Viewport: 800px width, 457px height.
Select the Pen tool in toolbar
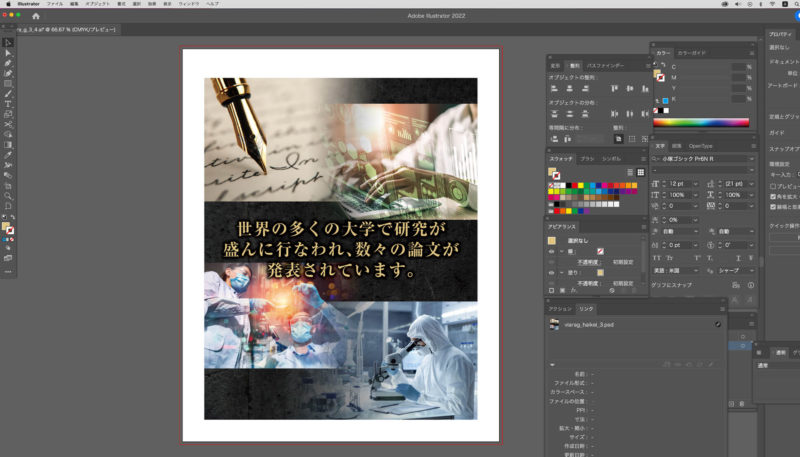pyautogui.click(x=8, y=63)
